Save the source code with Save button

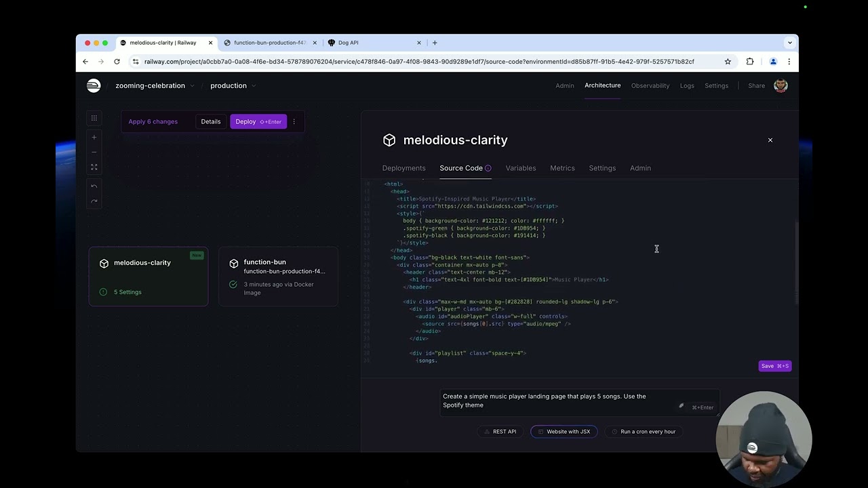pyautogui.click(x=774, y=366)
